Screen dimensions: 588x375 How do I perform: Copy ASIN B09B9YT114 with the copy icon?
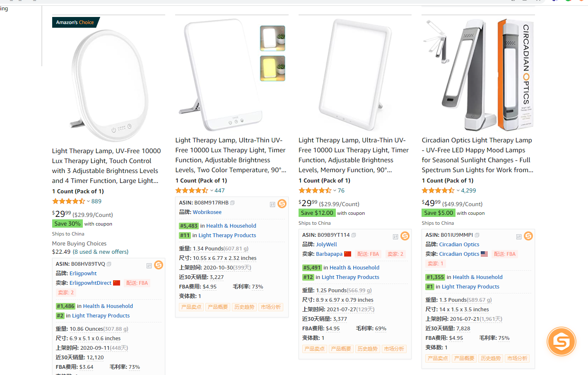pyautogui.click(x=354, y=235)
